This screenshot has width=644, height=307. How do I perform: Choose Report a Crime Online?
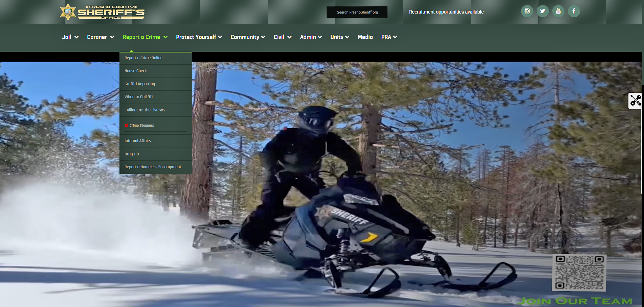point(156,58)
